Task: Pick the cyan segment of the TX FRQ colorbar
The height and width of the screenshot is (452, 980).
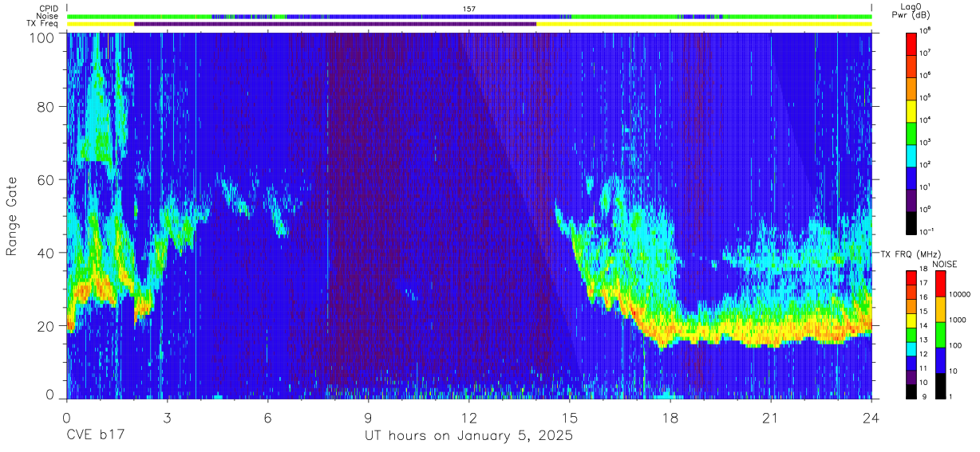Action: 911,348
